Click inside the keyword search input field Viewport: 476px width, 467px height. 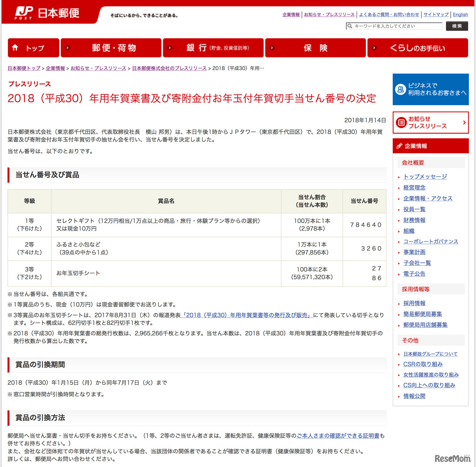click(394, 26)
